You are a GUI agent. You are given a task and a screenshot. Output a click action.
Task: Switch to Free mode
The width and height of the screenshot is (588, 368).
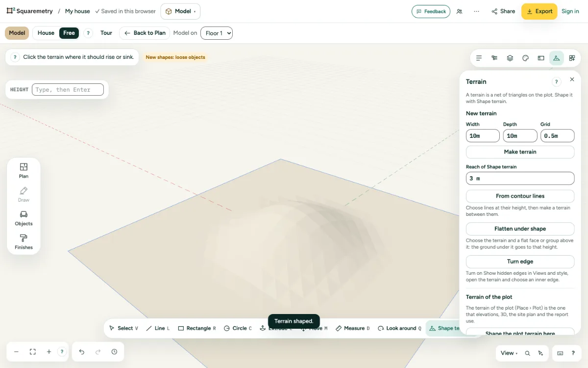(x=69, y=33)
